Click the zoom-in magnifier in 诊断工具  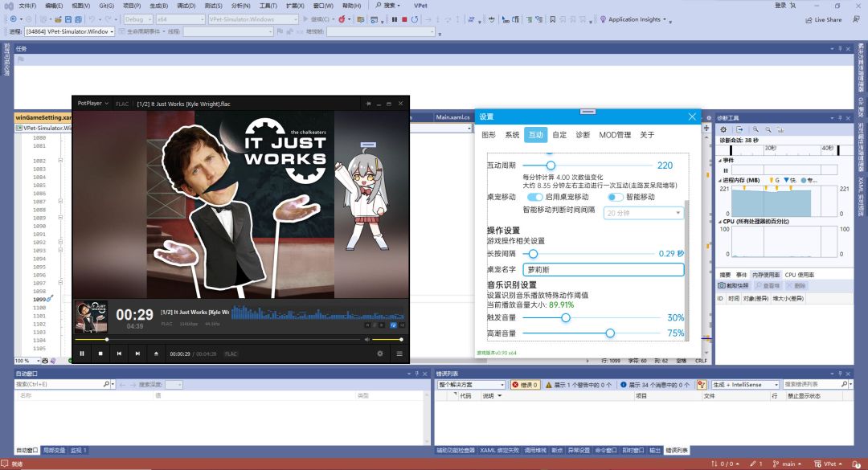(757, 129)
